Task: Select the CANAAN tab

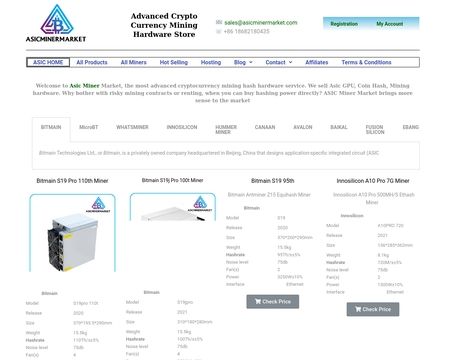Action: [265, 127]
